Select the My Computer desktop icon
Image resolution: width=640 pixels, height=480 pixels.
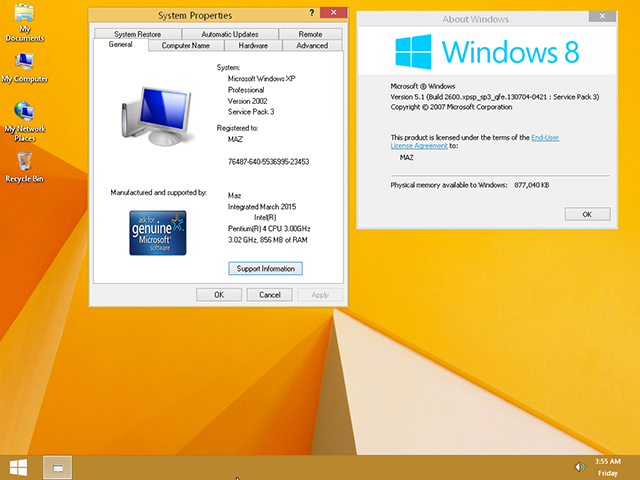click(x=24, y=68)
